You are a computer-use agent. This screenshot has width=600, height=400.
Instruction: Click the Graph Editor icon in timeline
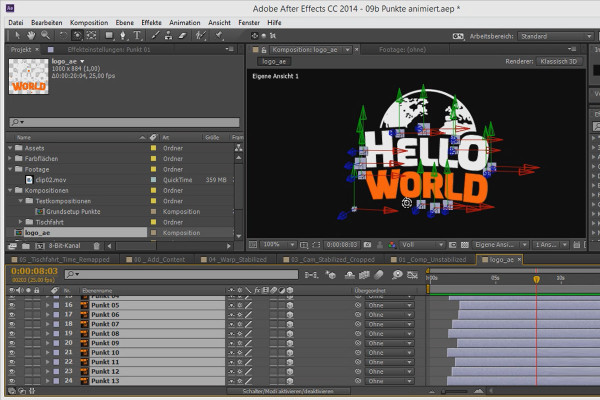pyautogui.click(x=412, y=275)
